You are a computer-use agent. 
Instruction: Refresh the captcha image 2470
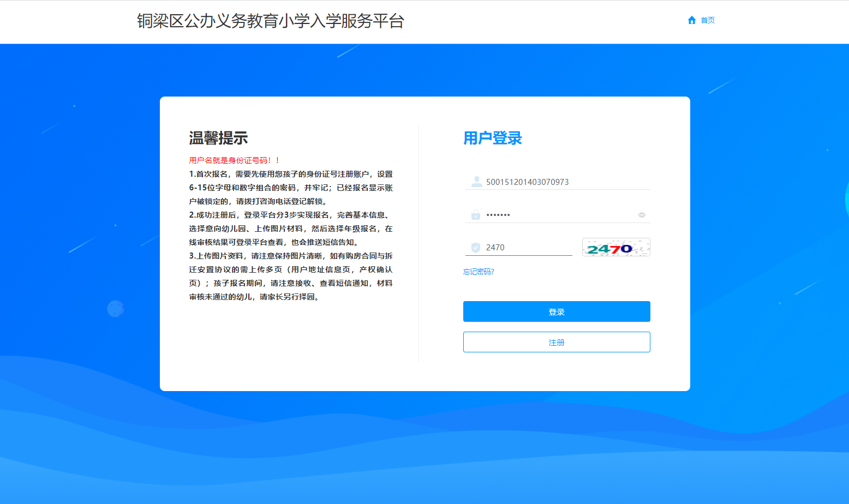coord(616,247)
